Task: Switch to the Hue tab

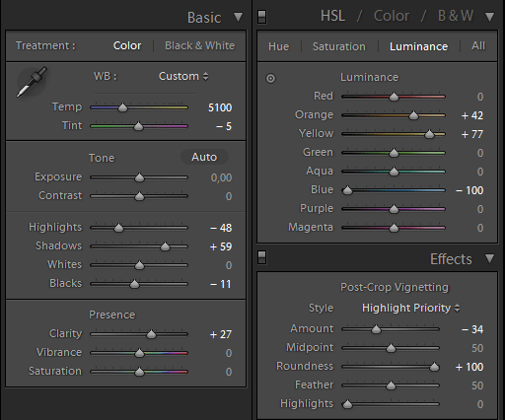Action: 278,46
